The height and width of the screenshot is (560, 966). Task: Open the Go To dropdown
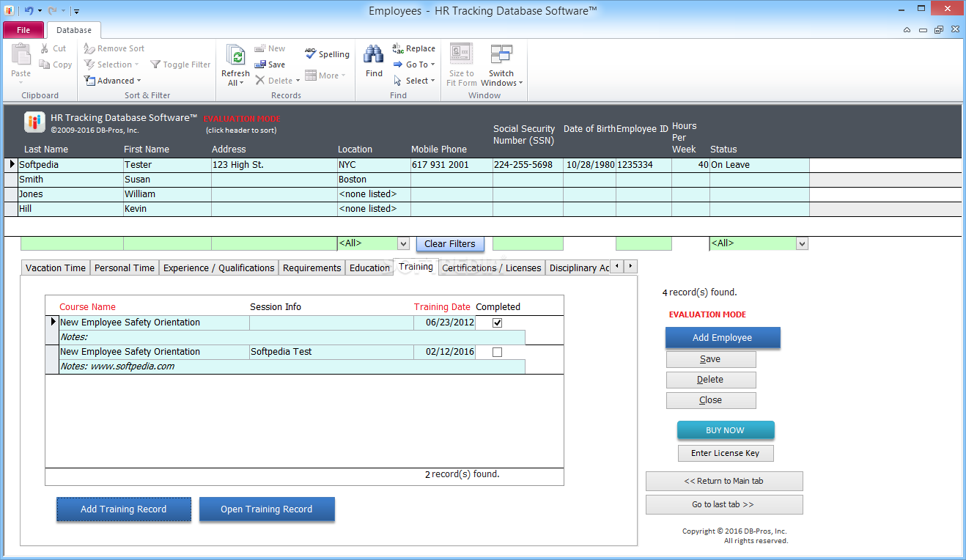pyautogui.click(x=432, y=65)
